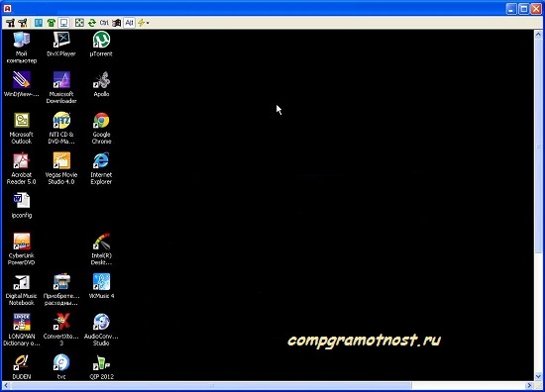This screenshot has width=545, height=392.
Task: Select the Intel(R) Desktop gauge shortcut
Action: point(101,249)
